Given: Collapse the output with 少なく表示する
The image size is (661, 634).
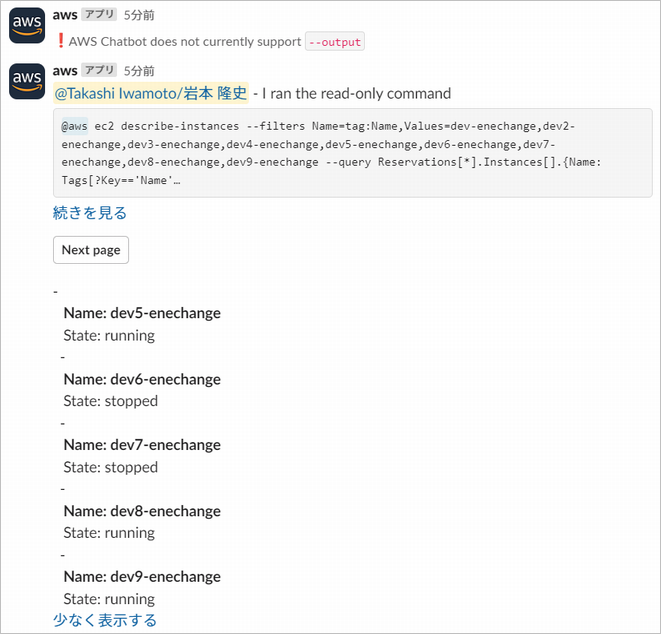Looking at the screenshot, I should pos(105,620).
